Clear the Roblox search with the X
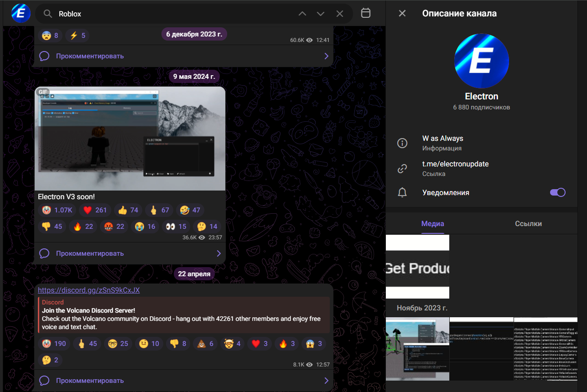Image resolution: width=587 pixels, height=392 pixels. click(x=339, y=14)
